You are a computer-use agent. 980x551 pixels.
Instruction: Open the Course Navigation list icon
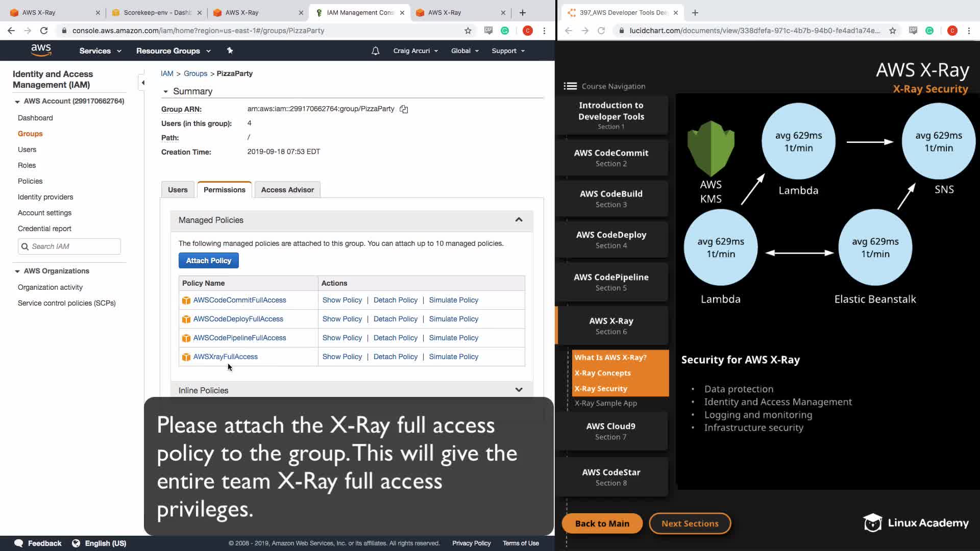[x=570, y=86]
